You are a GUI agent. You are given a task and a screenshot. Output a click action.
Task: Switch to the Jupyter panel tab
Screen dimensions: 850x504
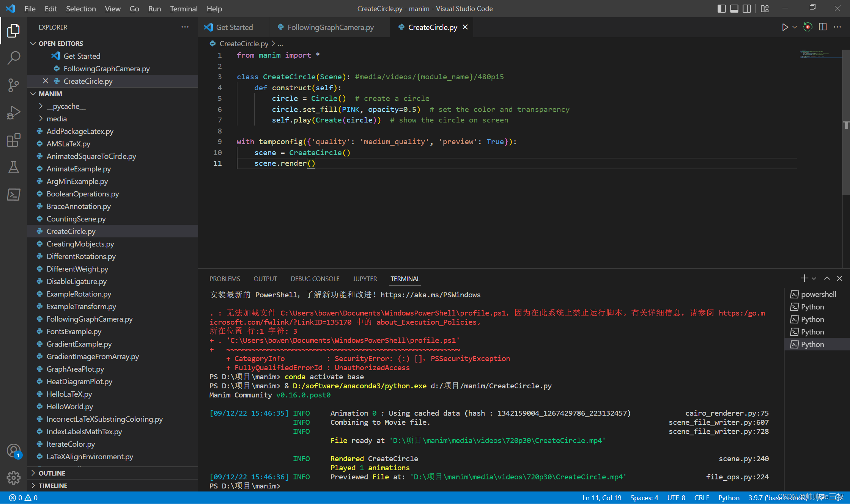365,279
